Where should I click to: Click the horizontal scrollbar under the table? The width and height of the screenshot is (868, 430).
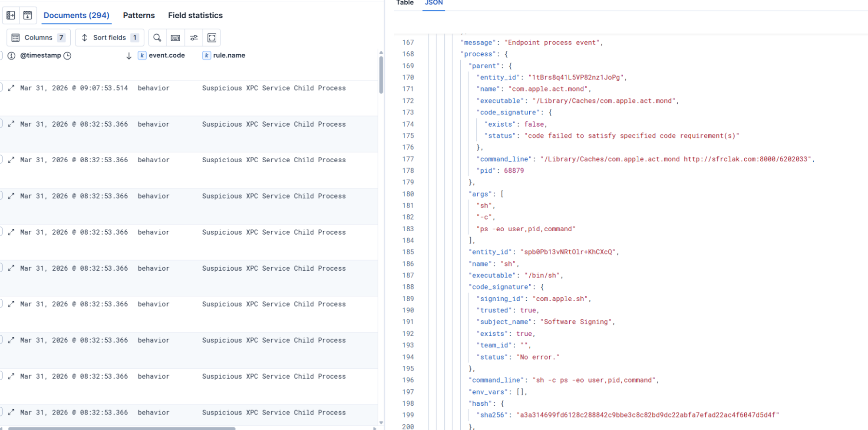tap(122, 428)
